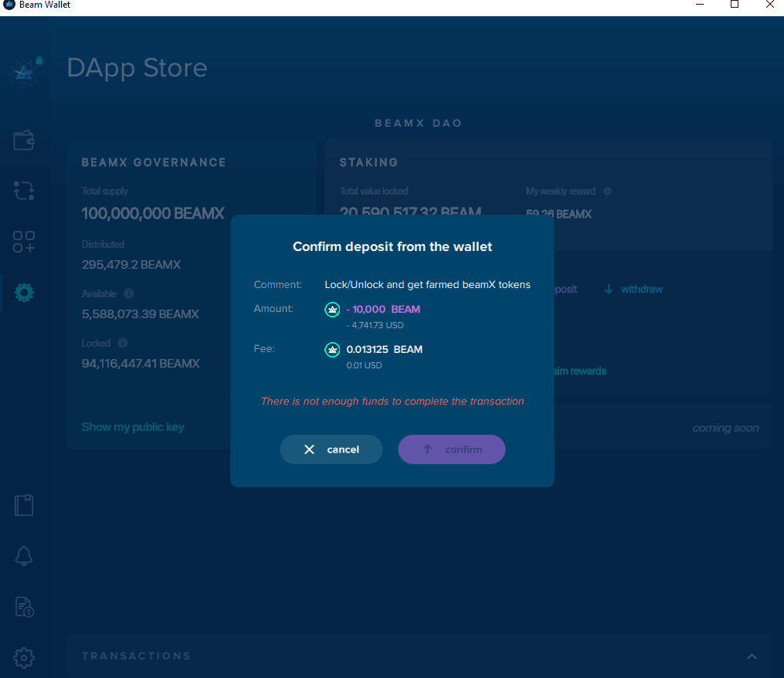Cancel the deposit confirmation dialog
This screenshot has height=678, width=784.
[x=331, y=449]
